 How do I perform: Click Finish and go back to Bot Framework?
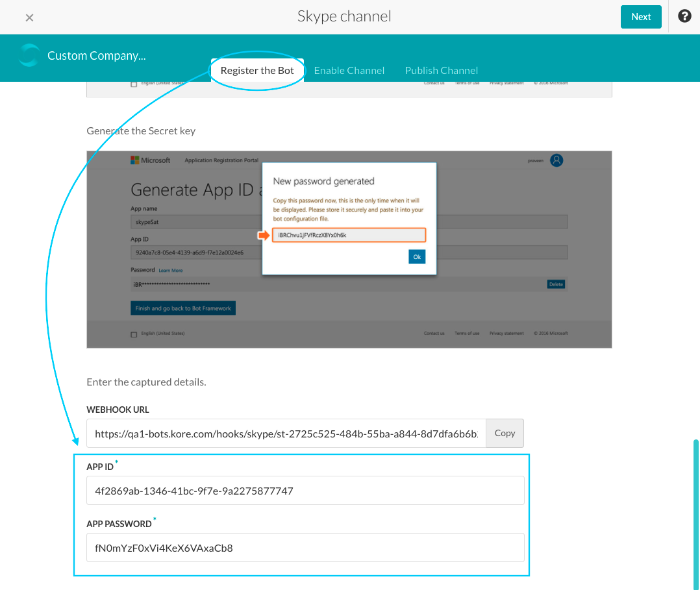click(182, 308)
